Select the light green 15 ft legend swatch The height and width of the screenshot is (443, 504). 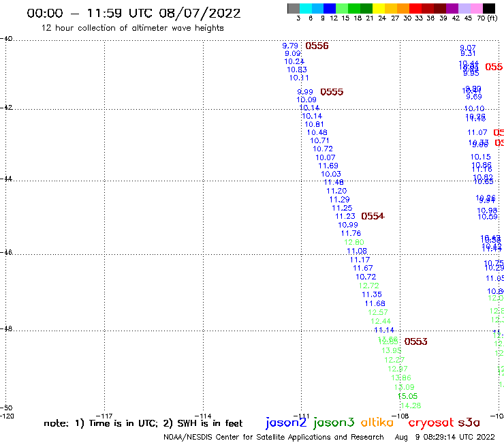coord(342,8)
